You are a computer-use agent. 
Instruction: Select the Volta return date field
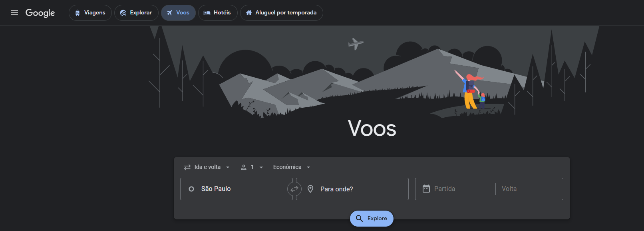tap(527, 189)
